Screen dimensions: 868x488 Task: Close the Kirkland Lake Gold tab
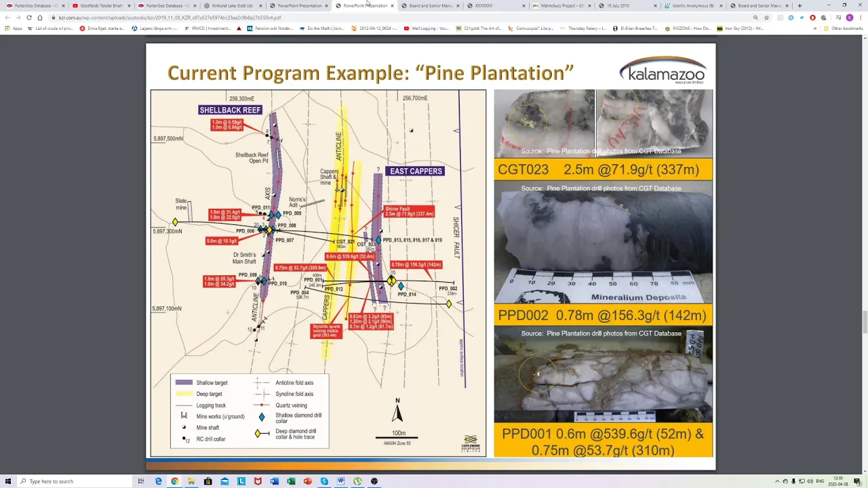pos(260,5)
